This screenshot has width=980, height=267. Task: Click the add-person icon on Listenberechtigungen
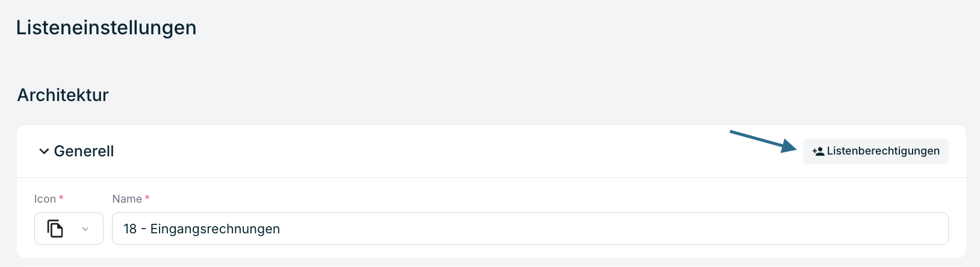click(818, 152)
